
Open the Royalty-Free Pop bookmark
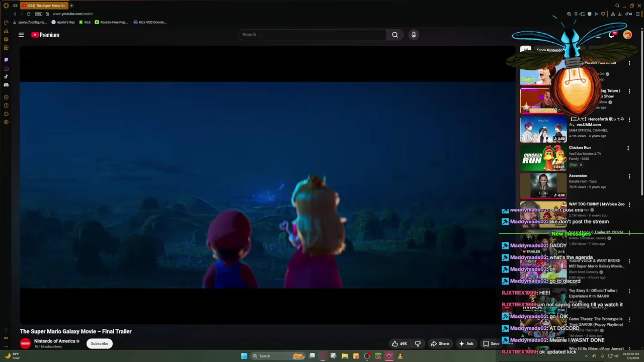tap(112, 22)
